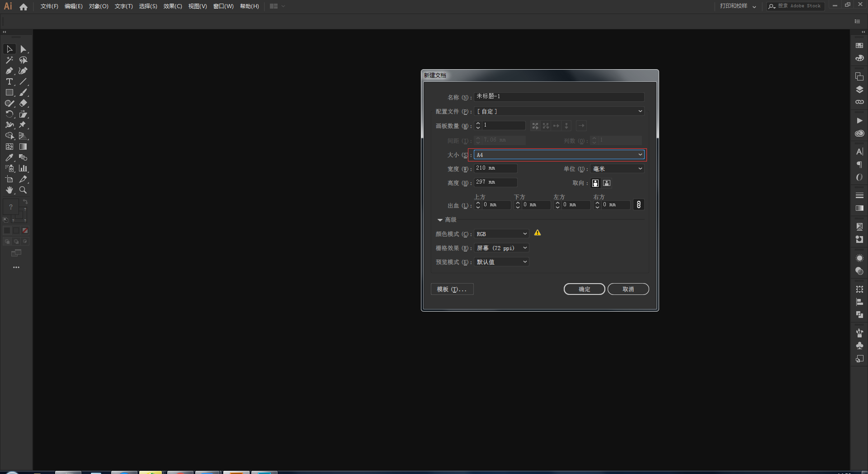Select the Rotate tool
This screenshot has width=868, height=474.
9,114
